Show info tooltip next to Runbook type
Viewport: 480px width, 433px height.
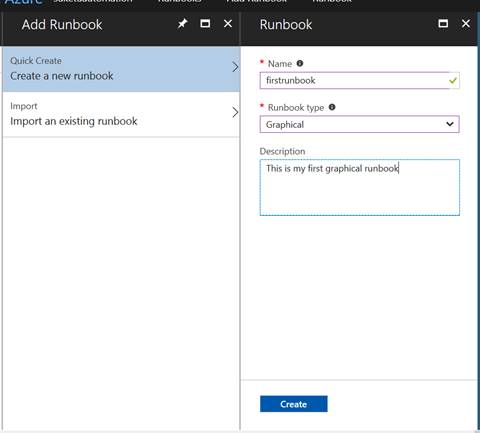pyautogui.click(x=332, y=107)
